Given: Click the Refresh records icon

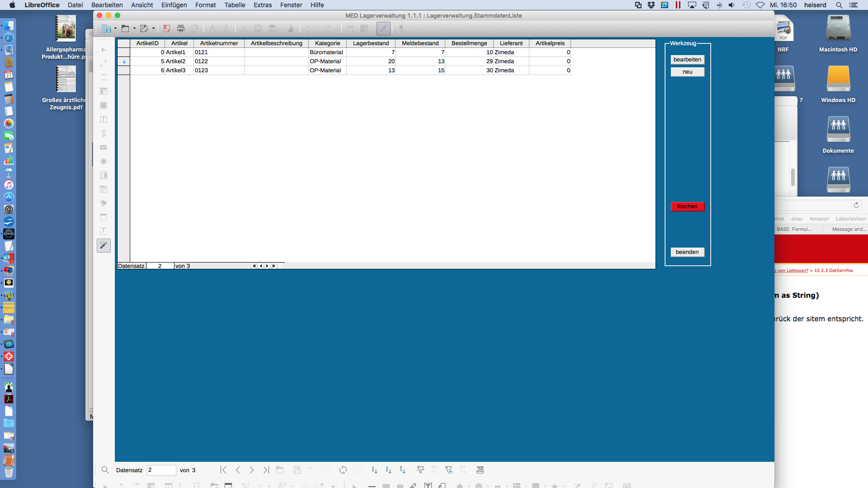Looking at the screenshot, I should tap(343, 470).
